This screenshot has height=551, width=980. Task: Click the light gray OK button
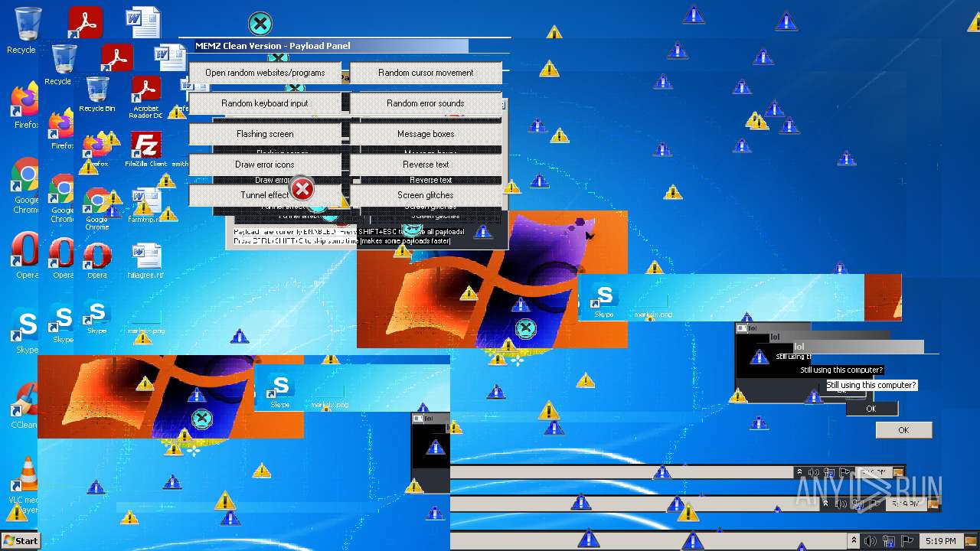pyautogui.click(x=903, y=430)
